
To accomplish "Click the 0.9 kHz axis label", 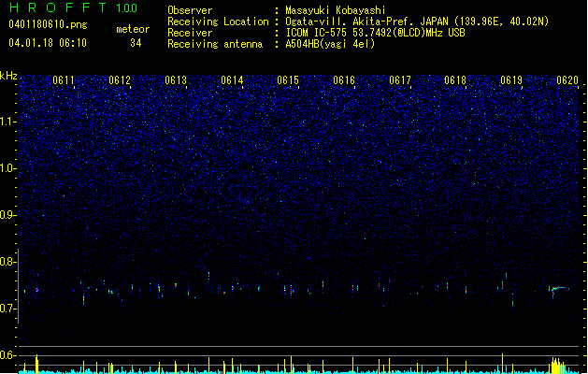I will tap(8, 215).
